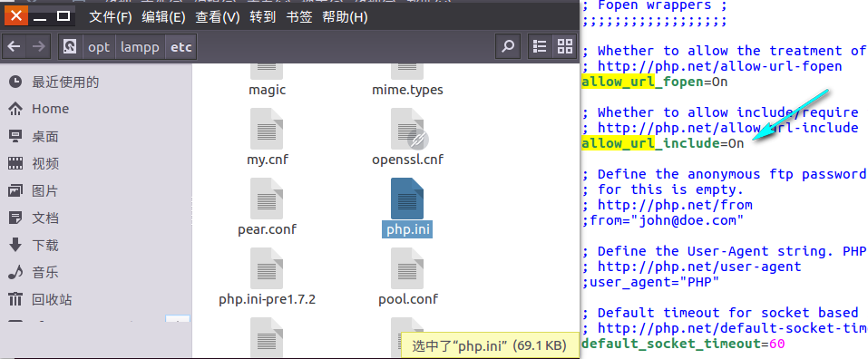Click the opt path segment
The height and width of the screenshot is (359, 868).
pos(99,47)
